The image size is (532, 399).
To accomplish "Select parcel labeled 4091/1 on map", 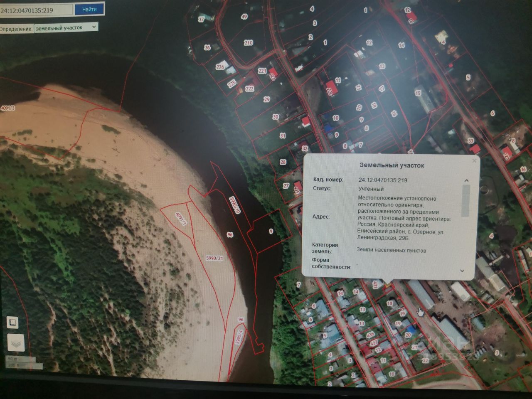I will coord(181,219).
